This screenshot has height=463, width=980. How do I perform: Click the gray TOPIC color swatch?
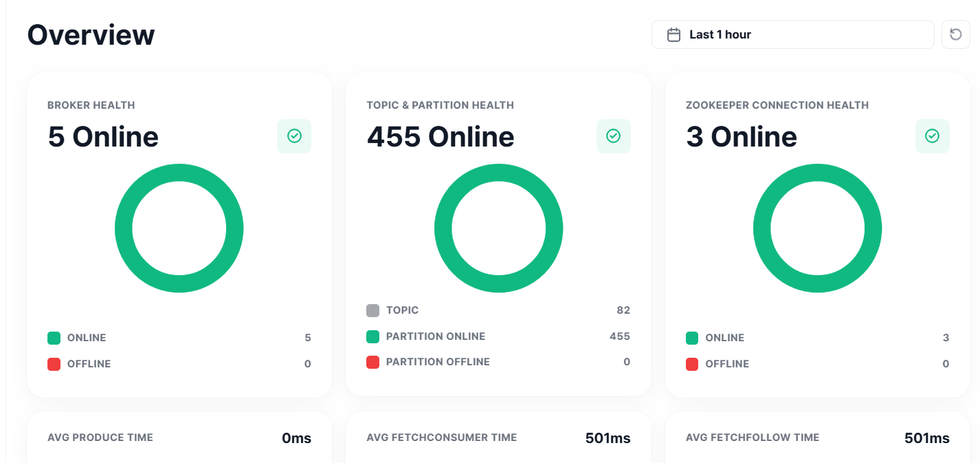coord(373,310)
